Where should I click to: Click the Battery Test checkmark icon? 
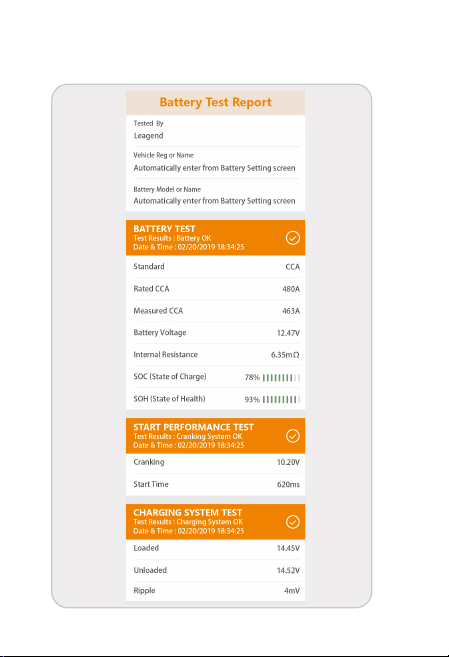click(x=292, y=238)
